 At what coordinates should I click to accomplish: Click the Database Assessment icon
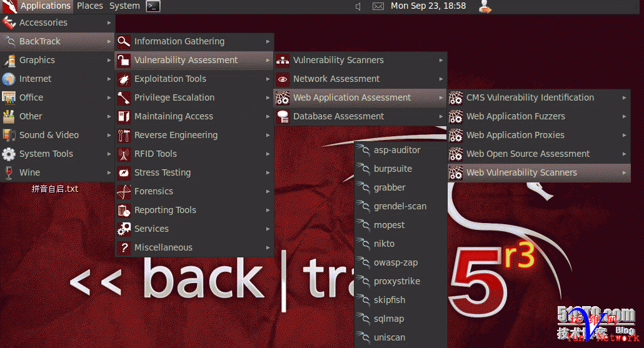283,117
